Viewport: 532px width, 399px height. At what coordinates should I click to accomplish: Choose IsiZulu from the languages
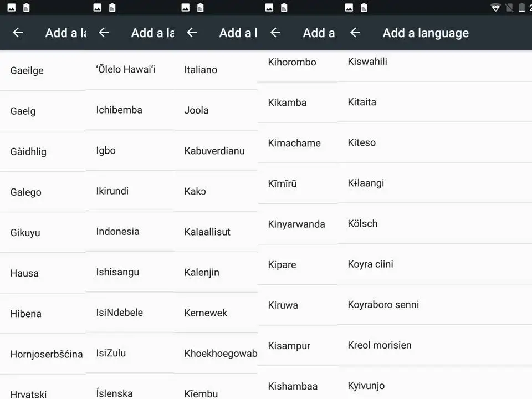click(111, 353)
